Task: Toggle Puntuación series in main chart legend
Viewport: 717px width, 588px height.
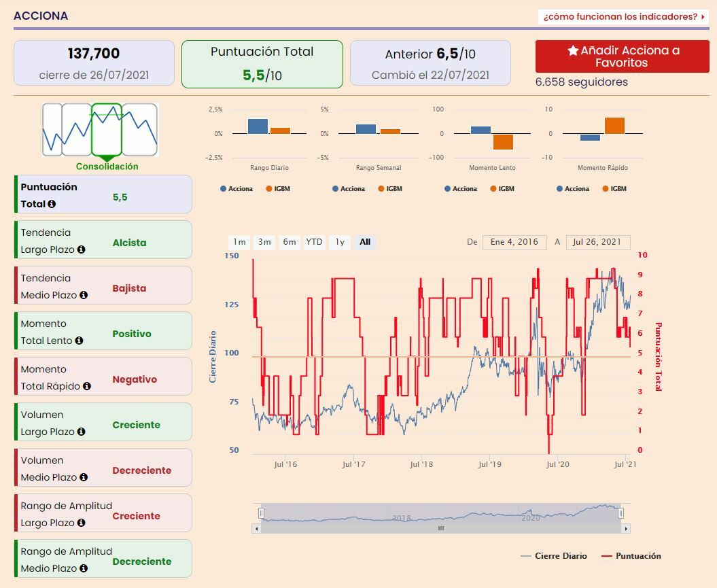Action: (x=631, y=556)
